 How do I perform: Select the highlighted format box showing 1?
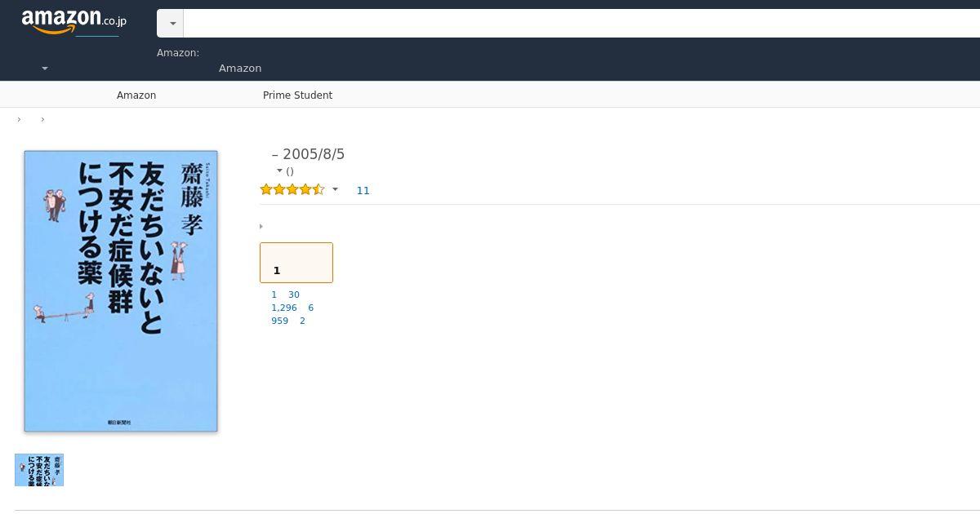pos(296,263)
